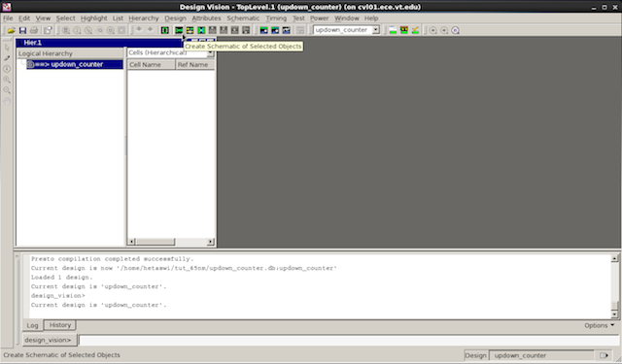Click the design_vision> prompt button

click(50, 340)
